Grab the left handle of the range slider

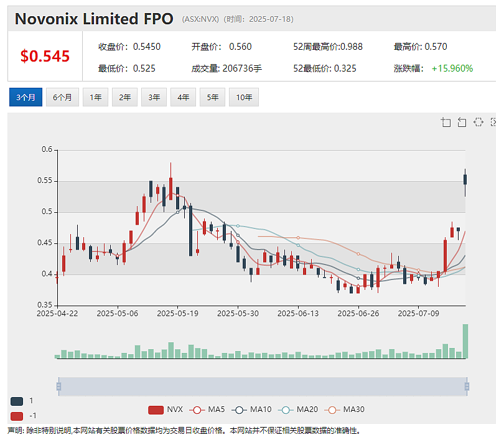58,386
